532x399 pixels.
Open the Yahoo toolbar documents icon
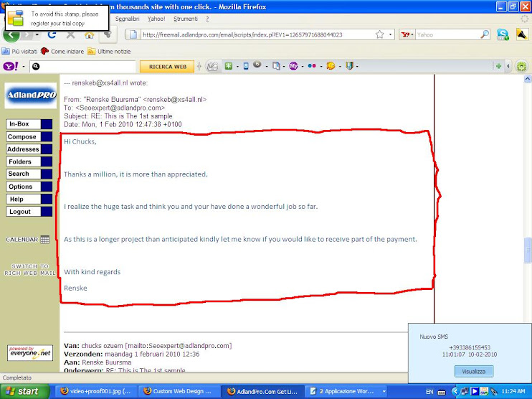pyautogui.click(x=276, y=66)
